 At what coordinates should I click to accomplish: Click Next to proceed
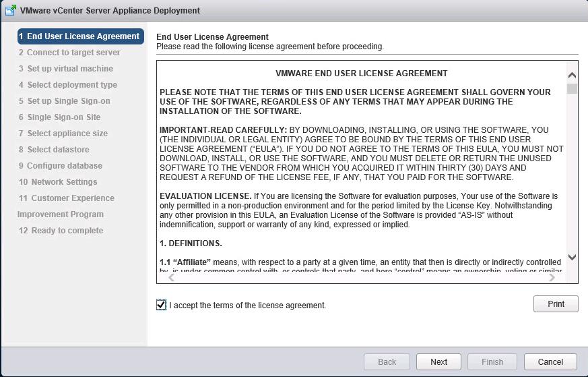(438, 361)
